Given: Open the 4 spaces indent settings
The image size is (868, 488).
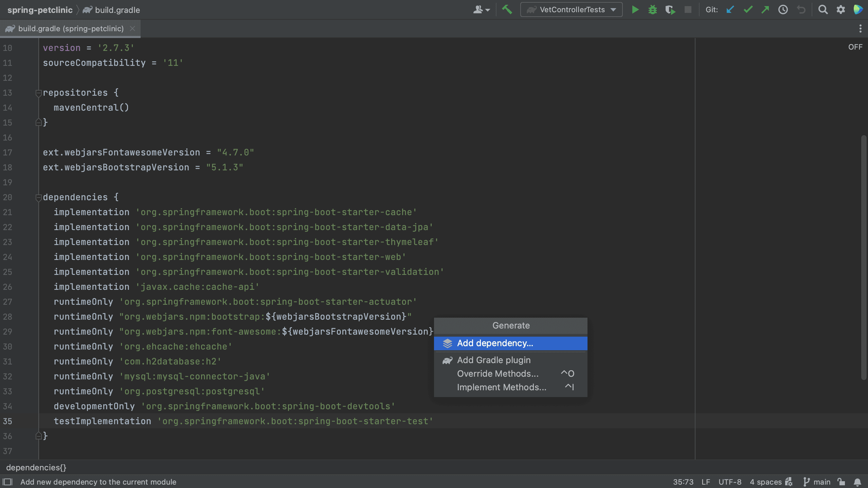Looking at the screenshot, I should (765, 482).
